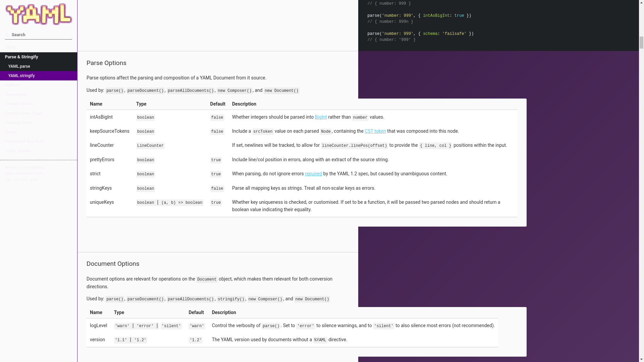
Task: Click parseAllDocuments() under Parse Options
Action: tap(191, 90)
